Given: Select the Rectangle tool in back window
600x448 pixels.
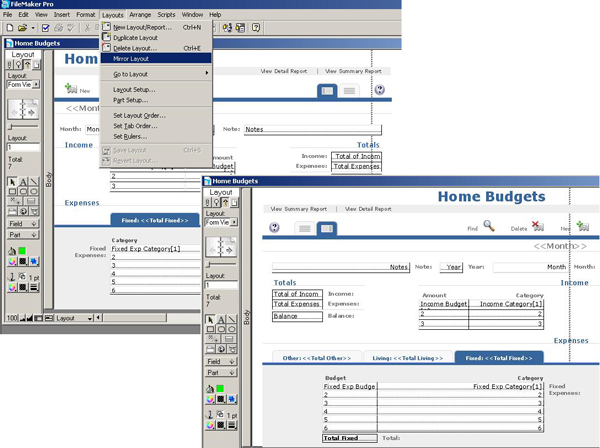Looking at the screenshot, I should pos(12,192).
